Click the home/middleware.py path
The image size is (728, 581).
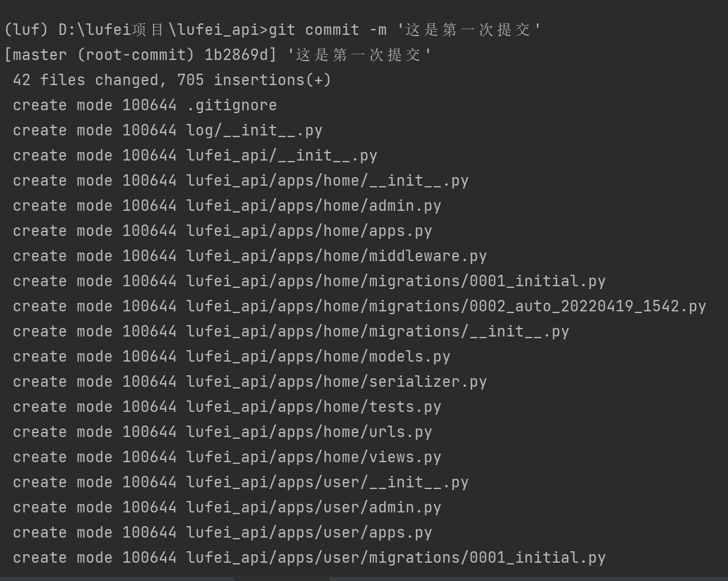point(337,257)
